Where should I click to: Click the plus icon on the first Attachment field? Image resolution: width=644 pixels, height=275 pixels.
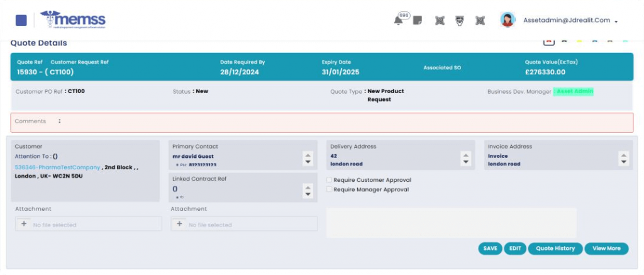click(24, 224)
